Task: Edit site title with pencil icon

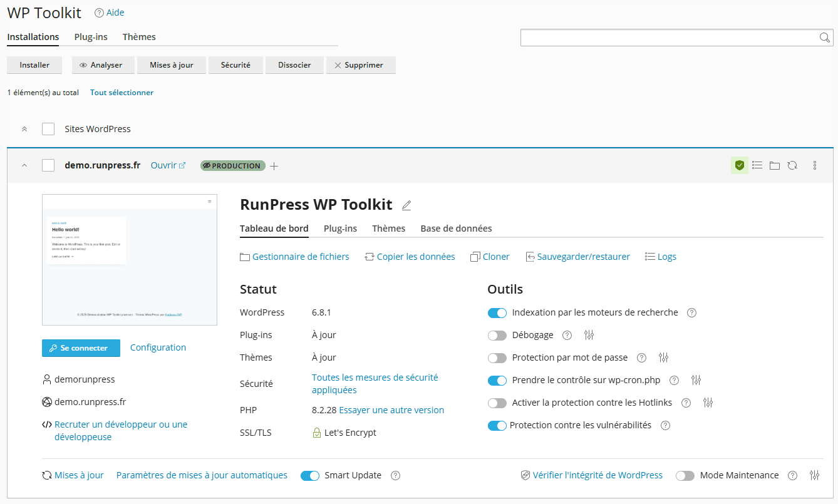Action: pyautogui.click(x=406, y=205)
